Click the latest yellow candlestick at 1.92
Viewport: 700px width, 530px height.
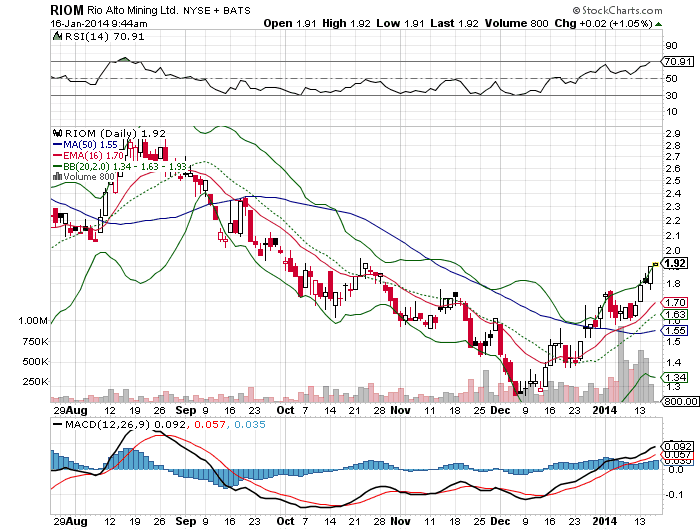pos(655,264)
